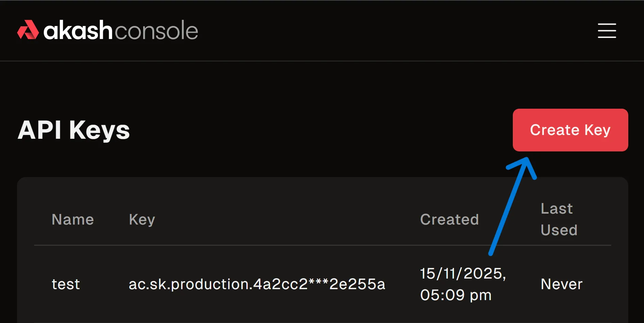Click the API Keys heading
Viewport: 644px width, 323px height.
click(73, 130)
